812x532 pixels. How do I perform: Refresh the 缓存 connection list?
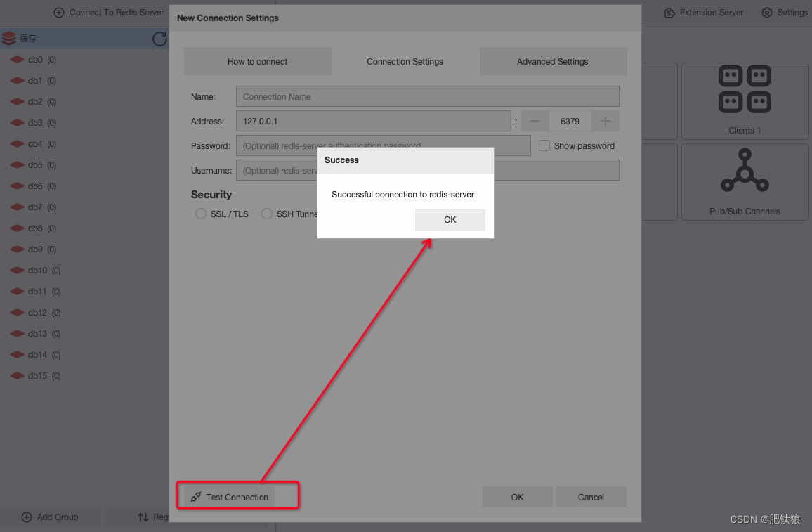click(x=159, y=39)
